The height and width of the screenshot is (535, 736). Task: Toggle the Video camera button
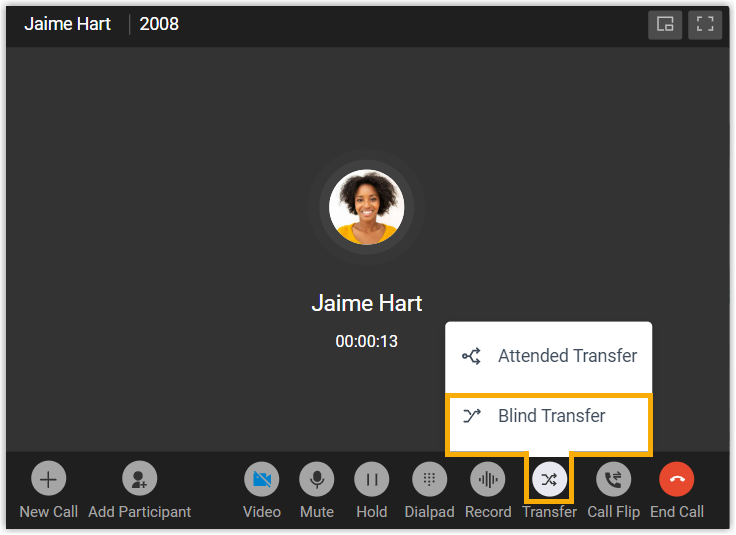[x=261, y=479]
